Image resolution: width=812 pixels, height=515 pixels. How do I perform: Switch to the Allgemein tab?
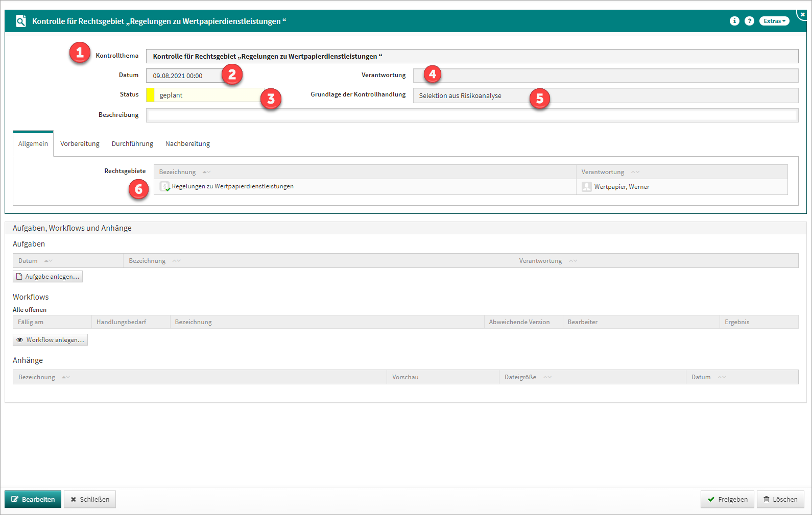33,144
